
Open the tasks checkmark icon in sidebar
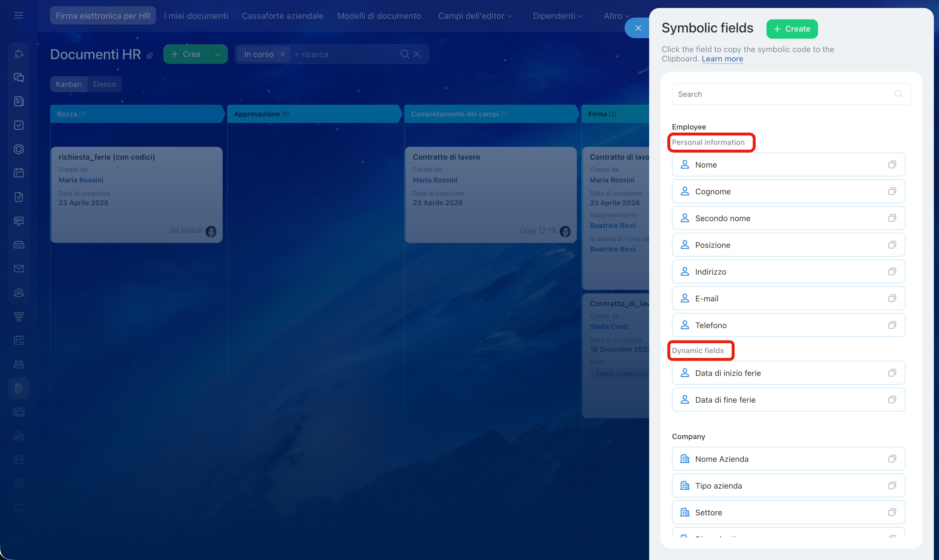[x=19, y=125]
